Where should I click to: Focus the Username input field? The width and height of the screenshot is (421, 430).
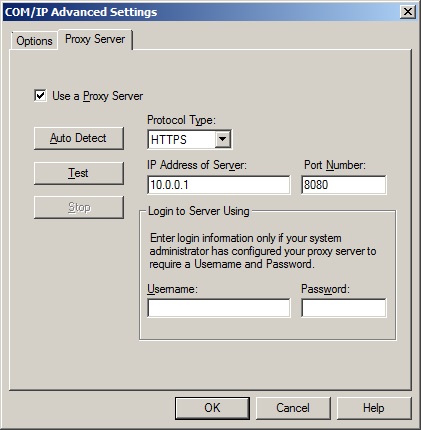219,308
